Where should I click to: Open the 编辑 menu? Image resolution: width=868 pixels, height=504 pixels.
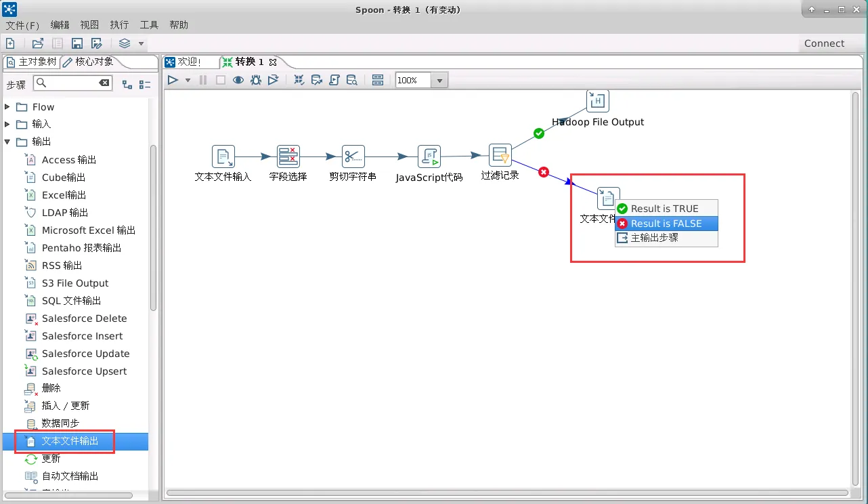tap(60, 25)
